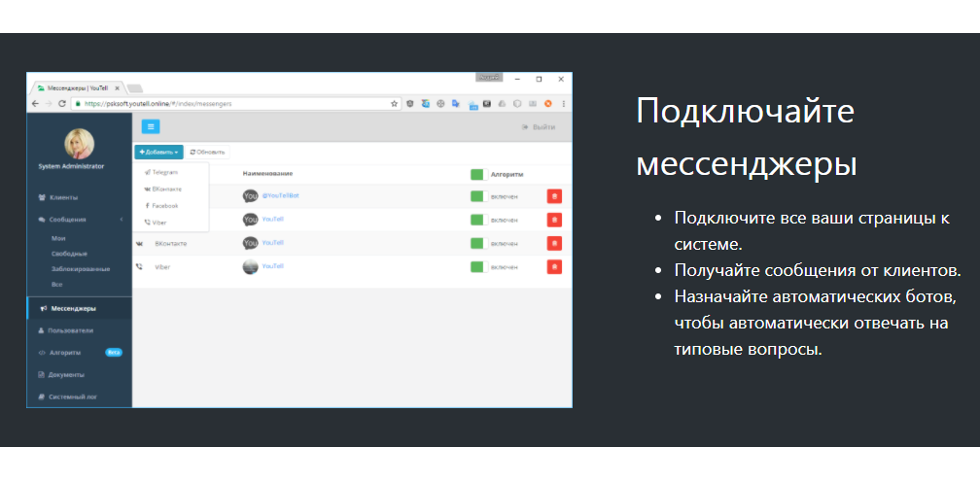Click the book icon next to Системный лог

click(41, 397)
